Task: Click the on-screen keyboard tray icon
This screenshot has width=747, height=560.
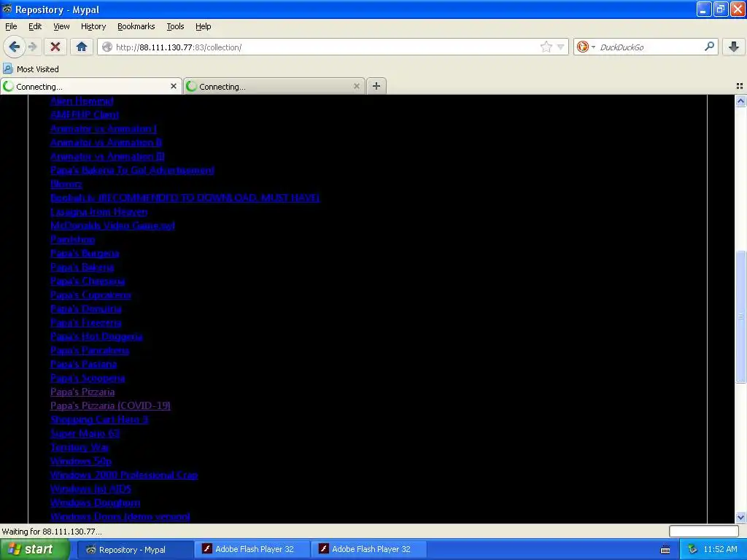Action: click(665, 550)
